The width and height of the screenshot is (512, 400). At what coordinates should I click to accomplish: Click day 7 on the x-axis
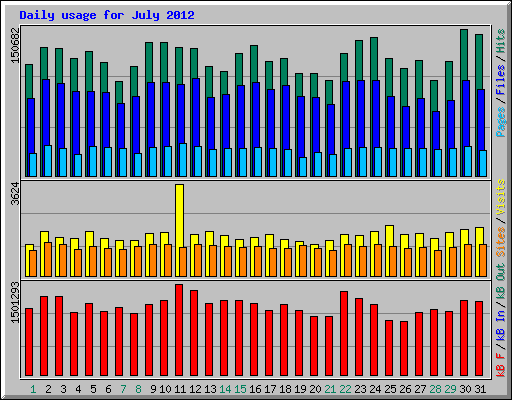point(123,389)
